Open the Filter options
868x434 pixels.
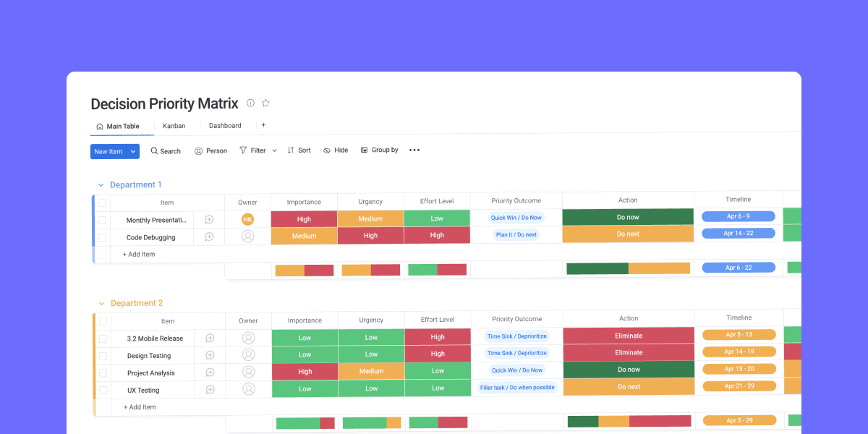(x=253, y=150)
